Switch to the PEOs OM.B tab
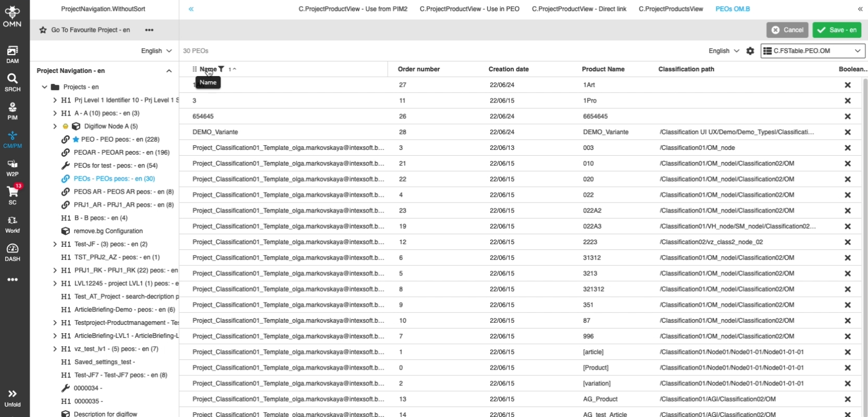 [733, 9]
